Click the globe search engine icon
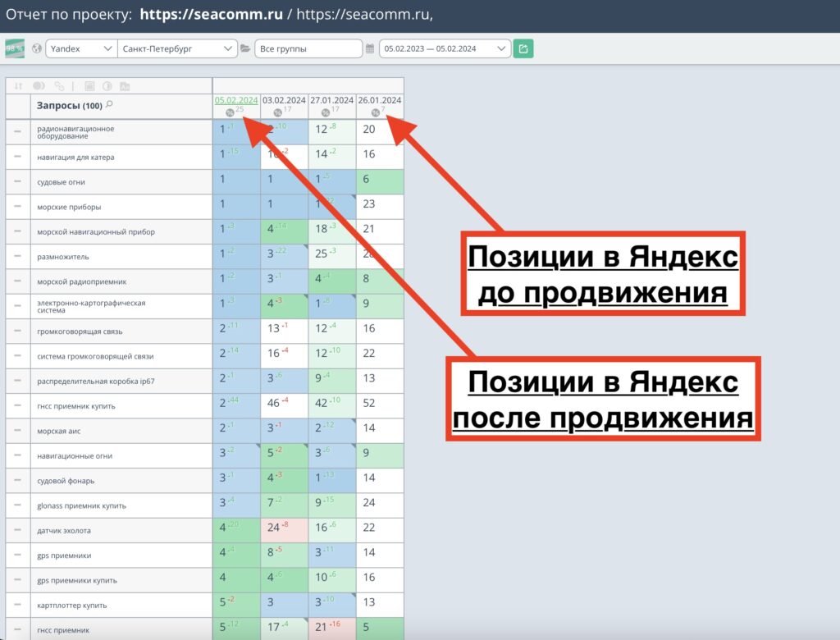 36,48
